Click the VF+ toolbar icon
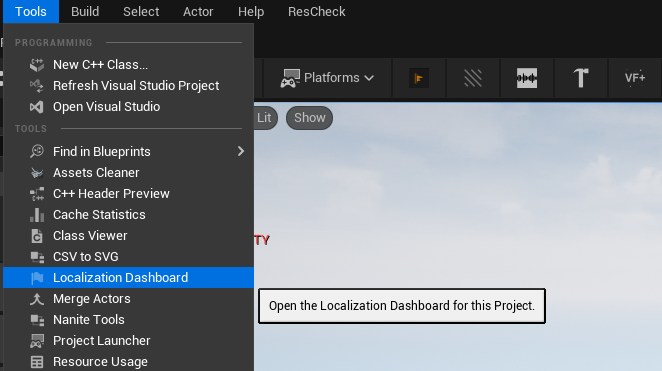 click(635, 78)
